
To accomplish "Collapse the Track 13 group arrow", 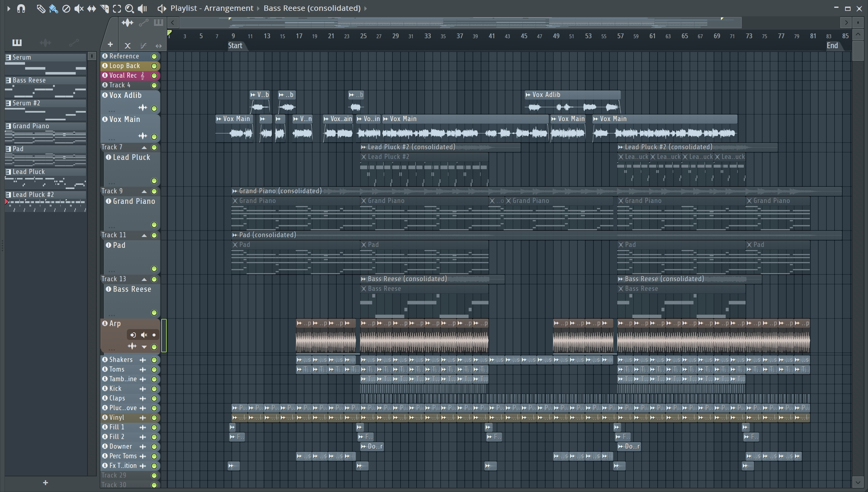I will coord(144,279).
